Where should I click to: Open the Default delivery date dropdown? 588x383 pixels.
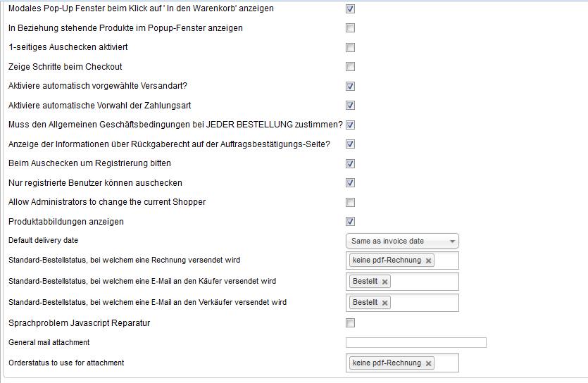pyautogui.click(x=402, y=241)
